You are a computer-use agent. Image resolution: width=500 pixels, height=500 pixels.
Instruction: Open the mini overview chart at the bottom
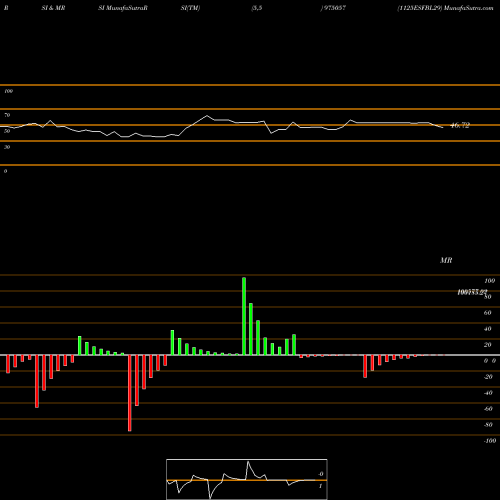click(247, 479)
